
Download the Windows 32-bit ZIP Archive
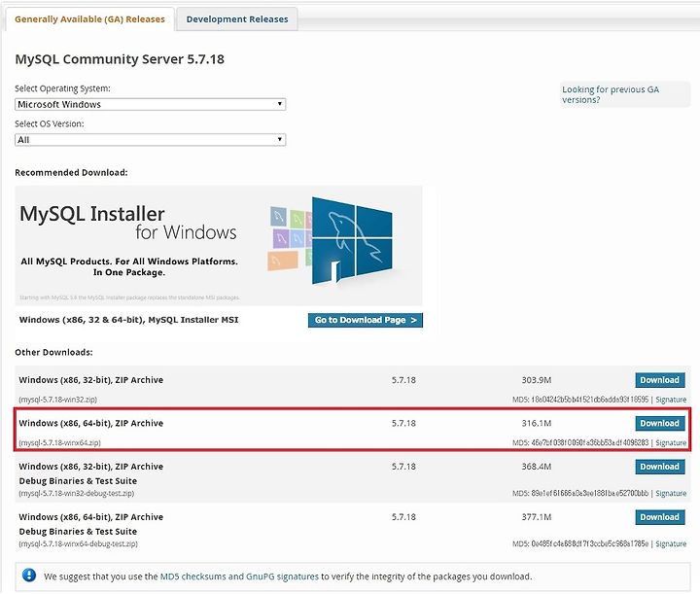point(660,380)
